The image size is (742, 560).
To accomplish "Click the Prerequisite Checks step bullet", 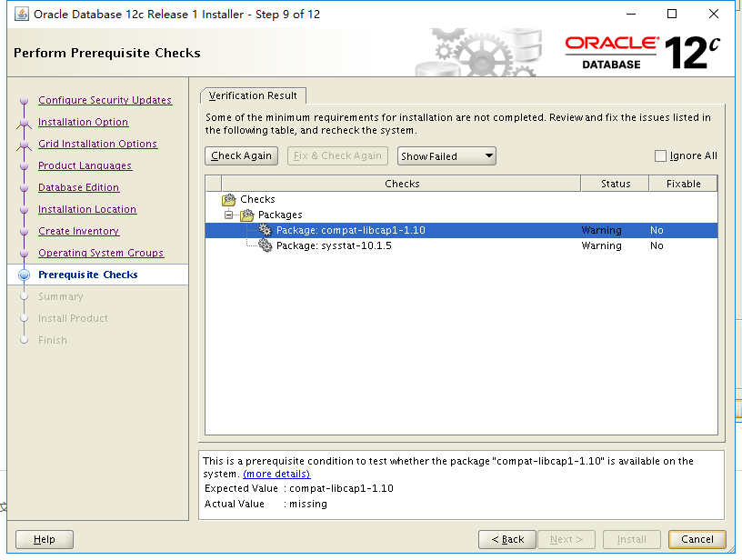I will tap(24, 275).
